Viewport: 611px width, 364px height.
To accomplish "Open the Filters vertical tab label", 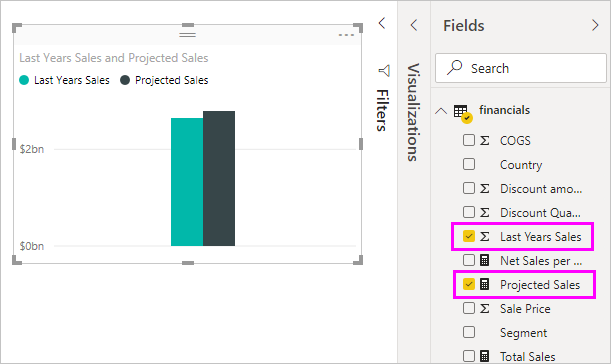I will (383, 110).
